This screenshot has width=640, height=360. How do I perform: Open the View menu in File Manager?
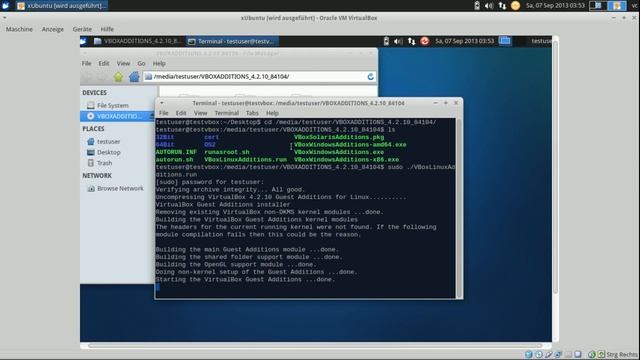(123, 64)
